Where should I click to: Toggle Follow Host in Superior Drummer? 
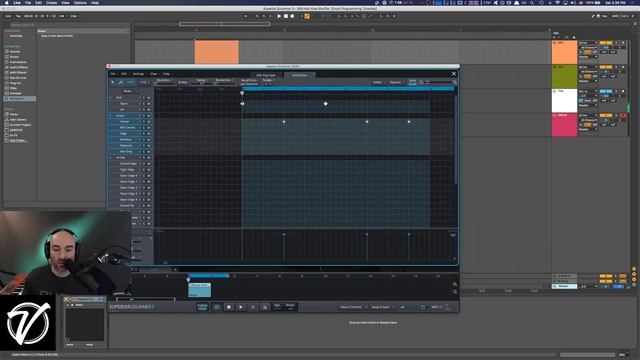tap(202, 307)
